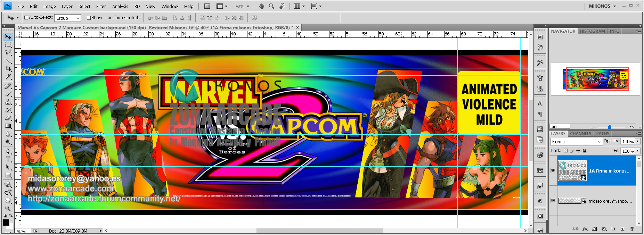This screenshot has width=644, height=235.
Task: Switch to the Histogram tab
Action: [592, 31]
